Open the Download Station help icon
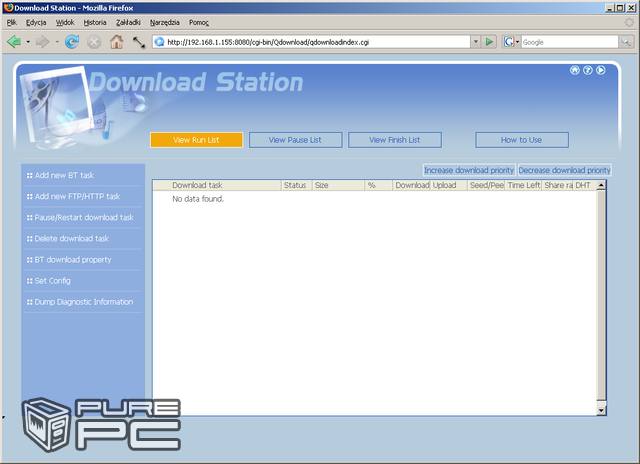The width and height of the screenshot is (640, 464). [588, 70]
